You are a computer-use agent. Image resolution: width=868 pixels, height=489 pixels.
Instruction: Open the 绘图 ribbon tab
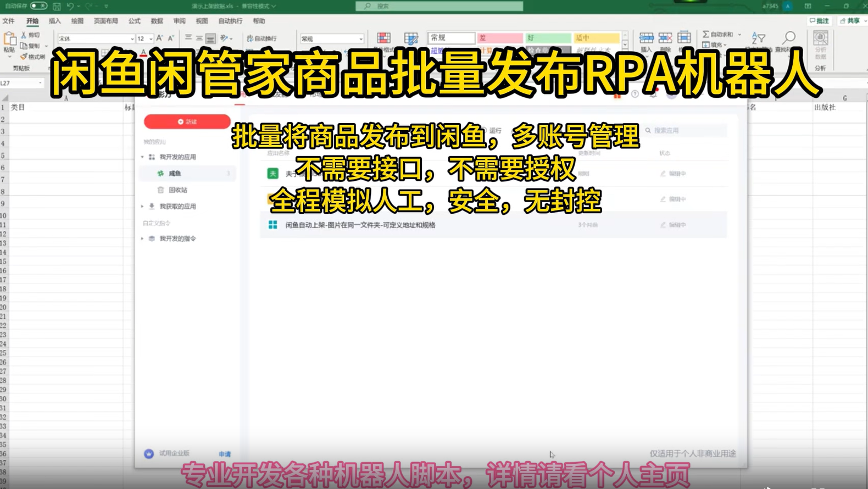[77, 21]
